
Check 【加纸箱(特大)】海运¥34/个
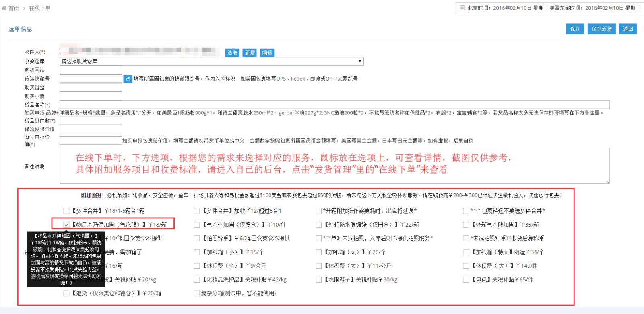click(466, 252)
